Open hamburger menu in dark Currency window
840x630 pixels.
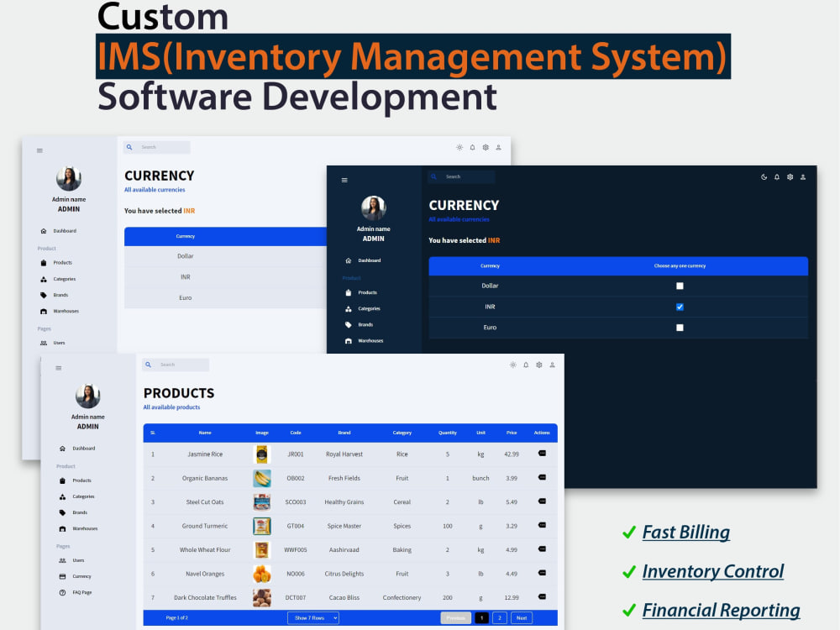tap(344, 180)
